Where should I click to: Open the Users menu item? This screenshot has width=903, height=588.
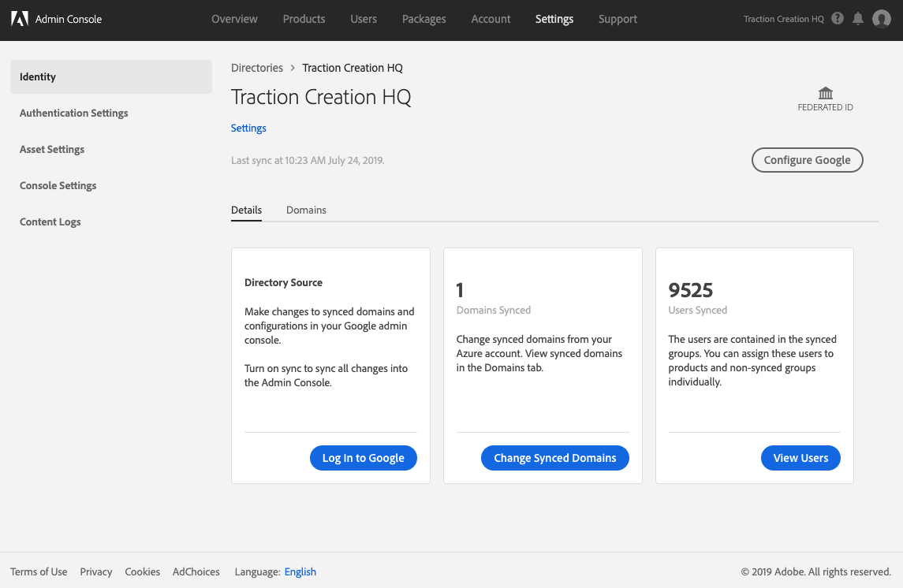(x=364, y=19)
